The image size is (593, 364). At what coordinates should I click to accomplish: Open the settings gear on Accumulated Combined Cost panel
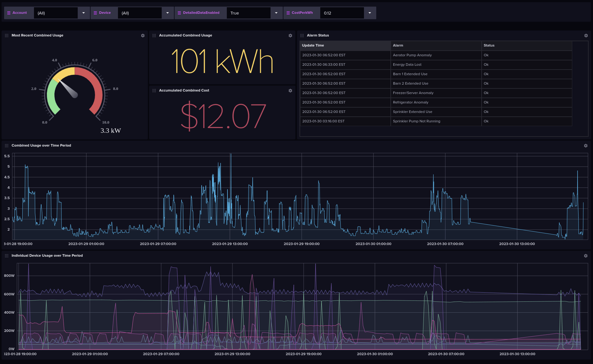coord(290,91)
